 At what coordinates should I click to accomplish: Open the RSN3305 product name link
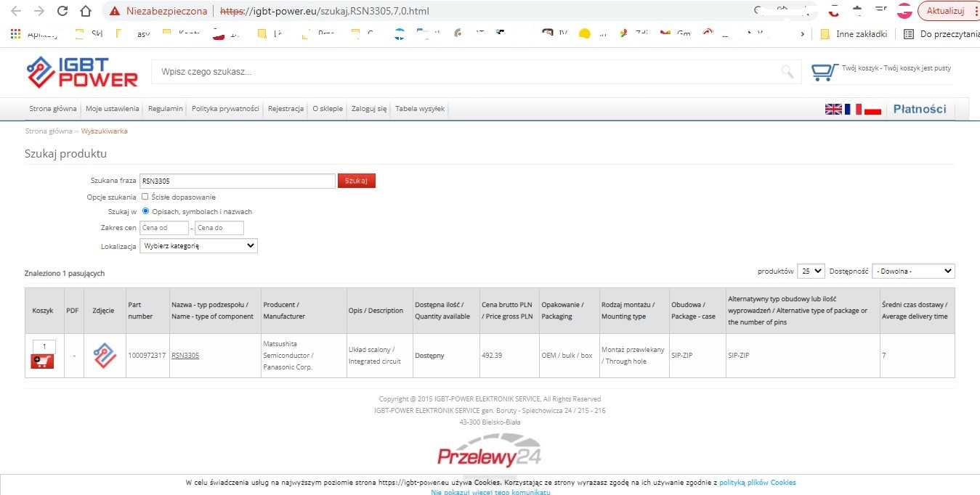(x=185, y=356)
